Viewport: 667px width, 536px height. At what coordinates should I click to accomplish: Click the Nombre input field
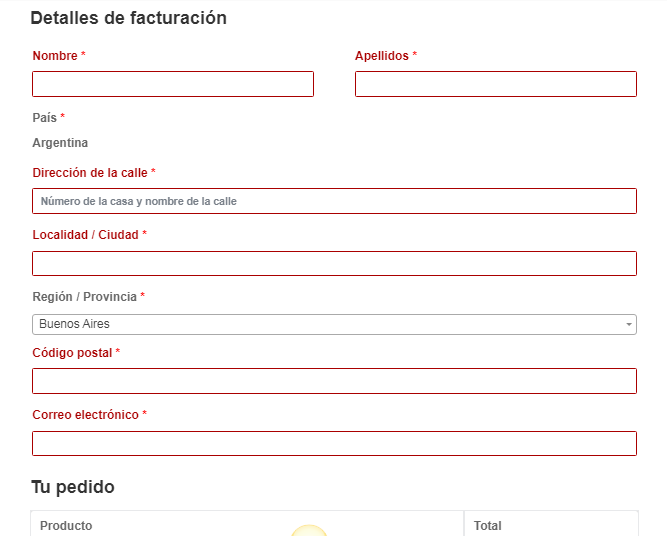click(173, 84)
